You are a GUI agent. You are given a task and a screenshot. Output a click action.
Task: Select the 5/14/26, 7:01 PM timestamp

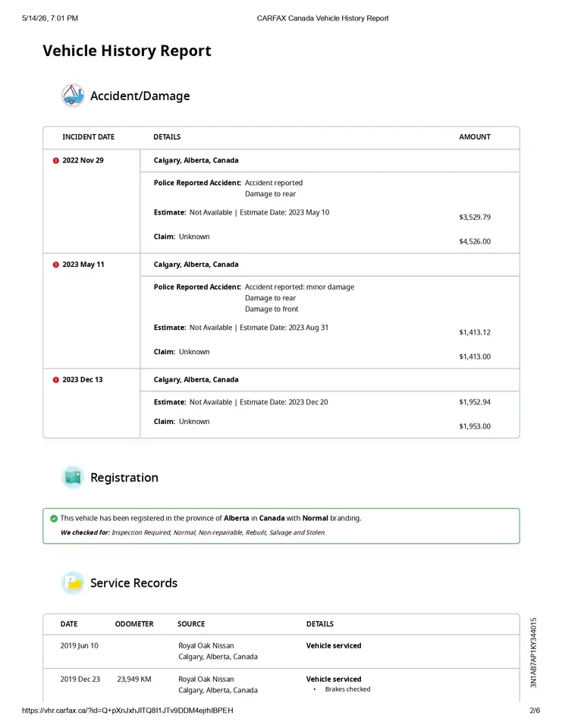point(50,18)
